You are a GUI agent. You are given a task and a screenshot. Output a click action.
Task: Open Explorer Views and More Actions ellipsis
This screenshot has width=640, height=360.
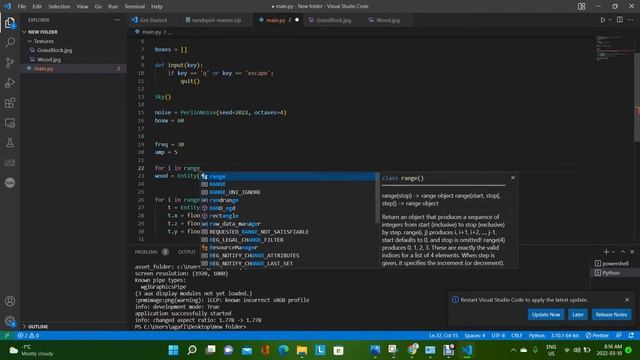pyautogui.click(x=117, y=20)
